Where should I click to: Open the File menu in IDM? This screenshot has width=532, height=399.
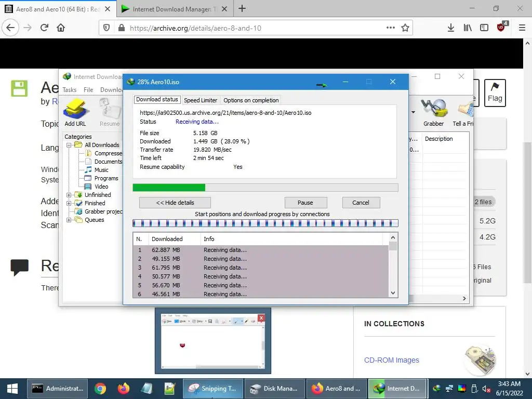point(88,89)
